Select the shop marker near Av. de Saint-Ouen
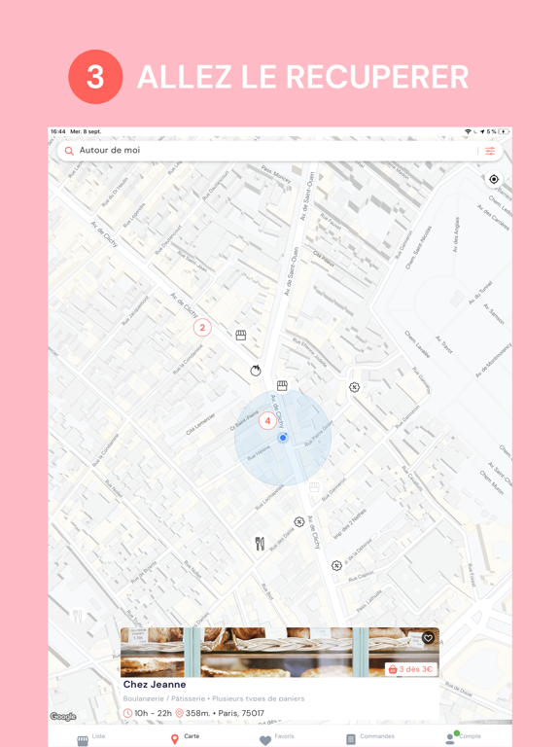This screenshot has height=747, width=560. pyautogui.click(x=282, y=385)
